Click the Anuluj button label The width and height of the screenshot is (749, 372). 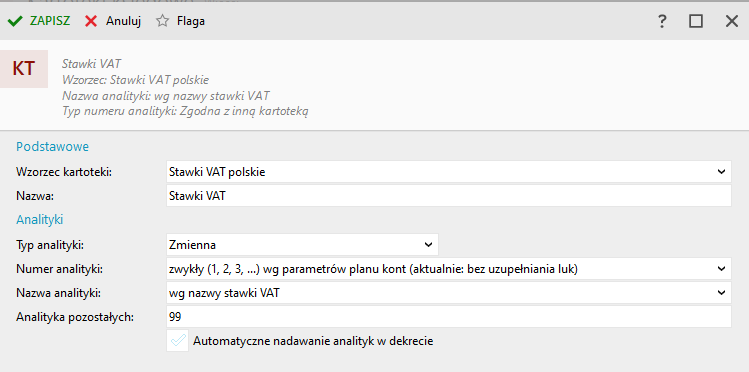123,21
